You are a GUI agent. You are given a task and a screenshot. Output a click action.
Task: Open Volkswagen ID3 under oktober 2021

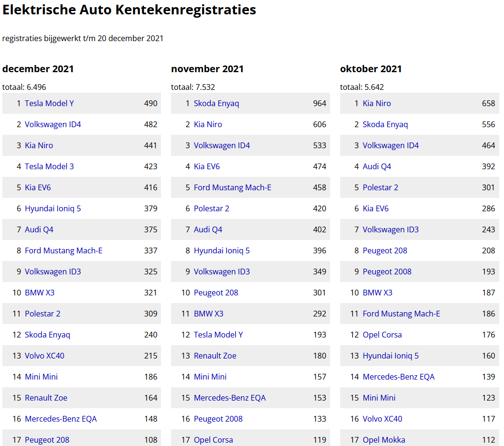point(390,229)
